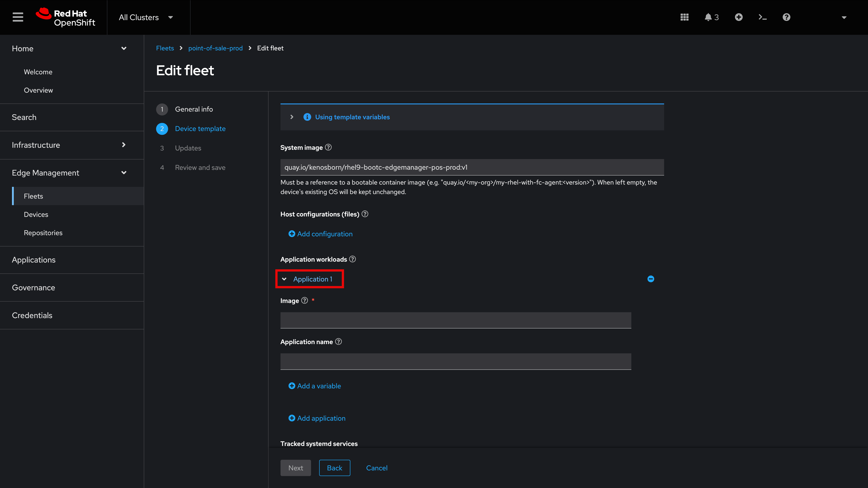Open the command line terminal icon
Viewport: 868px width, 488px height.
[762, 17]
